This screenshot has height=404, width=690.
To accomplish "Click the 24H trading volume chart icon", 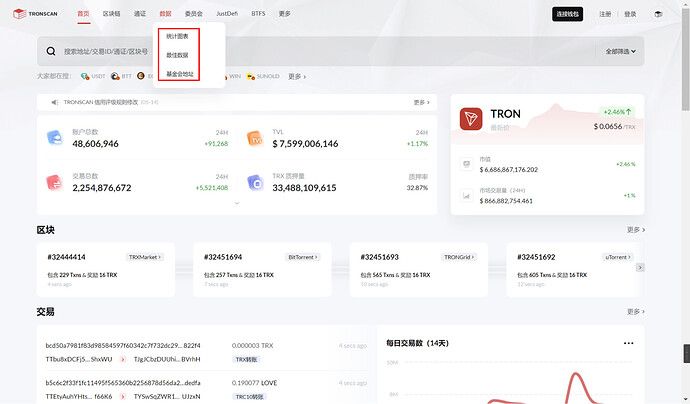I will click(x=466, y=195).
